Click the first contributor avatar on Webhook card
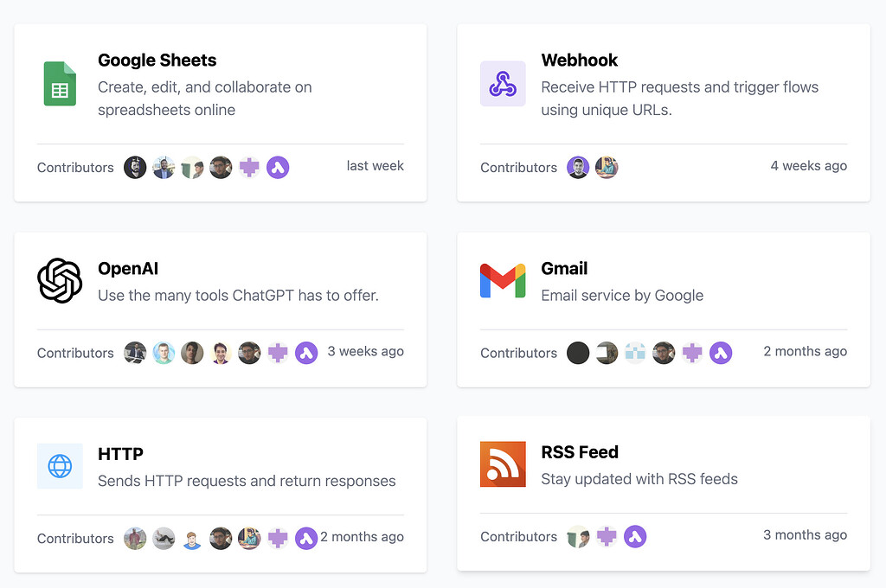Viewport: 886px width, 588px height. coord(578,167)
